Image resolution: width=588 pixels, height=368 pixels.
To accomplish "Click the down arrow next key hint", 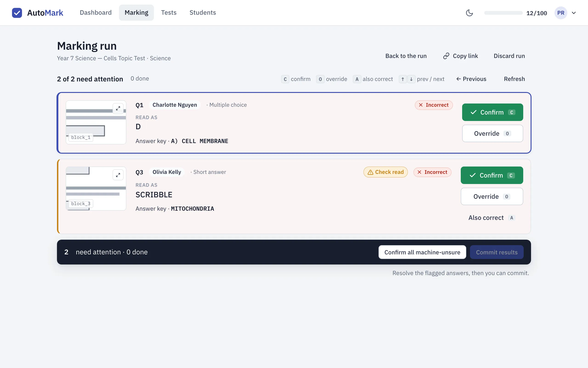I will point(411,79).
